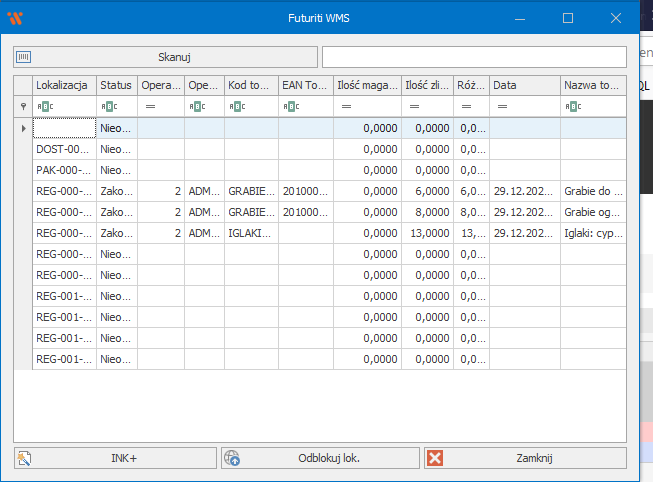
Task: Sort by Status column header
Action: [x=117, y=85]
